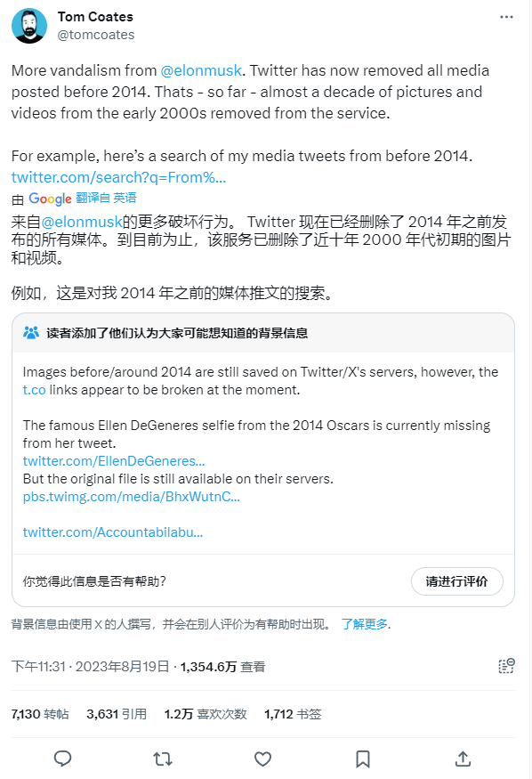Click the retweet arrows icon
The width and height of the screenshot is (532, 779).
pos(162,759)
